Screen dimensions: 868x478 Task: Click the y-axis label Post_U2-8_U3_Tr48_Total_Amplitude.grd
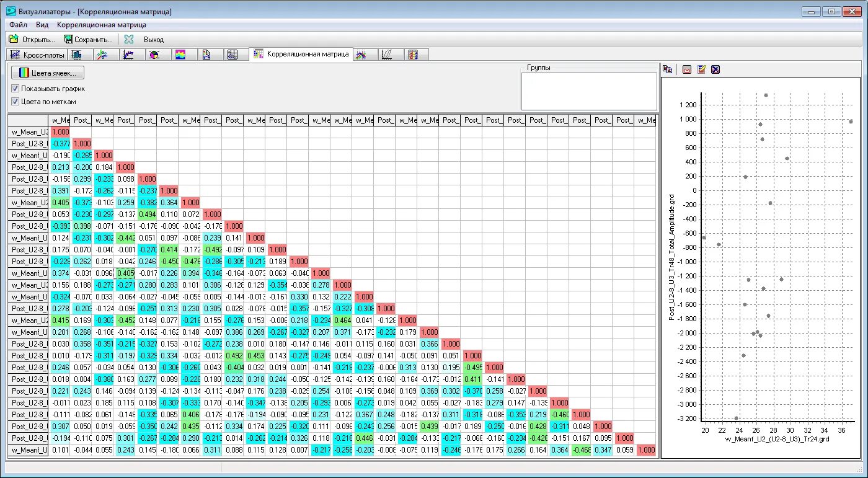point(671,257)
